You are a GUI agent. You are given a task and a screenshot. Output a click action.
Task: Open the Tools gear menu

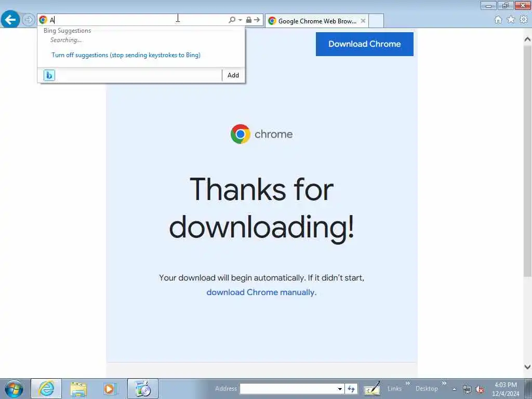click(x=524, y=20)
